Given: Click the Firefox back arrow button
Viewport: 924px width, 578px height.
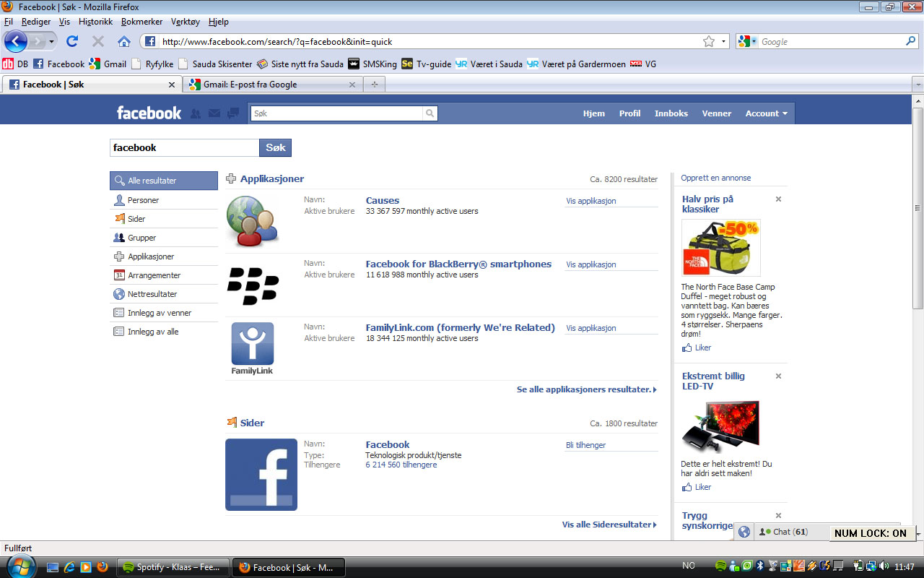Looking at the screenshot, I should click(16, 41).
